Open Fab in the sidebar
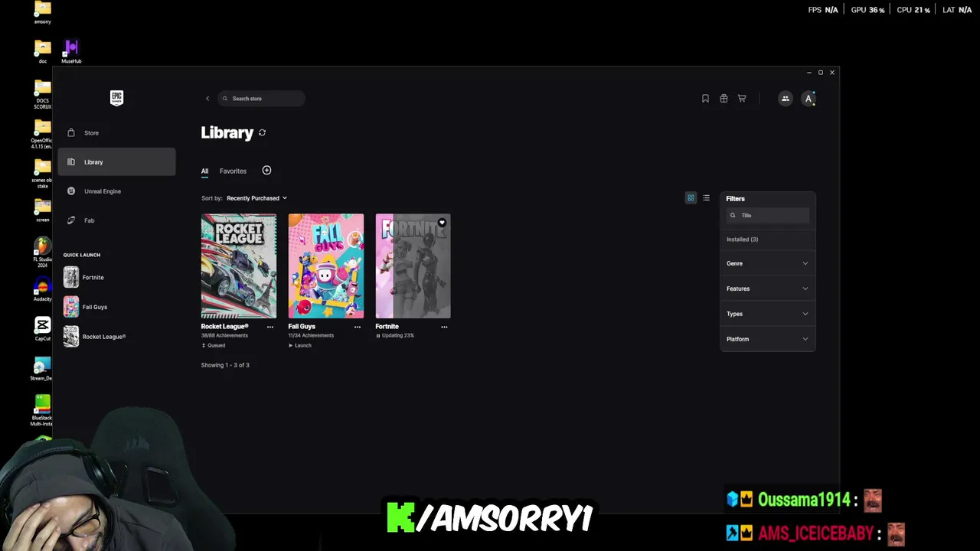 [x=116, y=220]
